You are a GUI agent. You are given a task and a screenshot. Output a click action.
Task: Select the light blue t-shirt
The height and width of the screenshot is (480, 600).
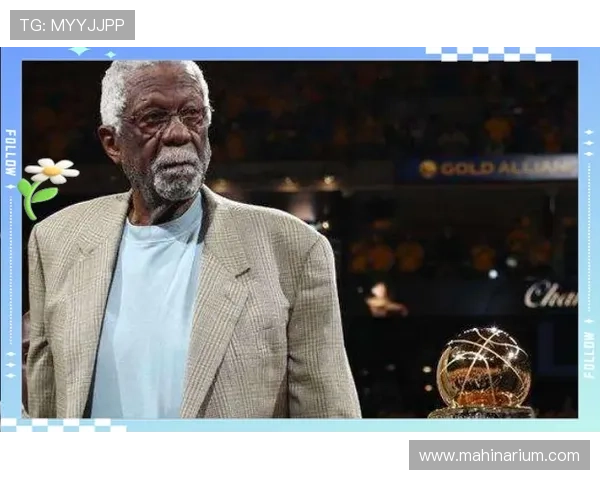tap(150, 320)
